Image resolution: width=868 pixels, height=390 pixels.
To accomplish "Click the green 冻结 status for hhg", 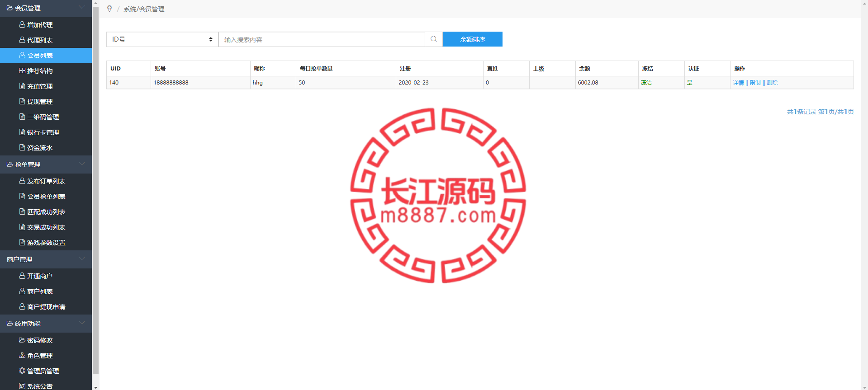I will coord(646,83).
